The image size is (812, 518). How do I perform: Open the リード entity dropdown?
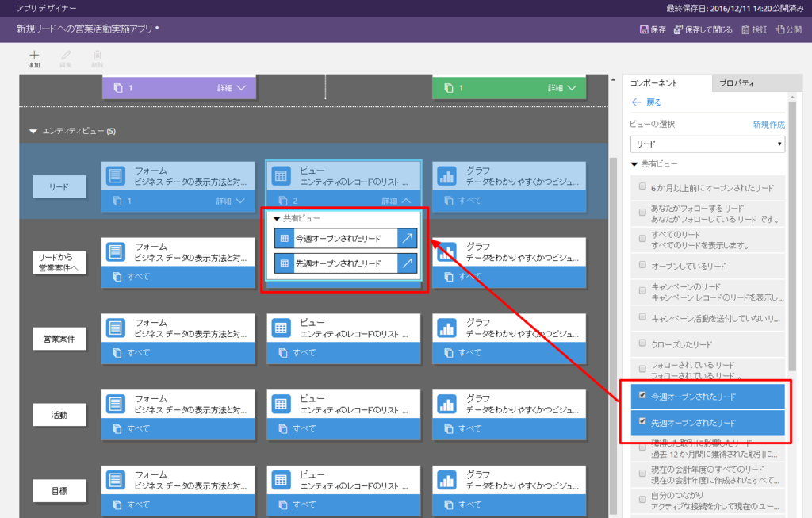click(707, 144)
